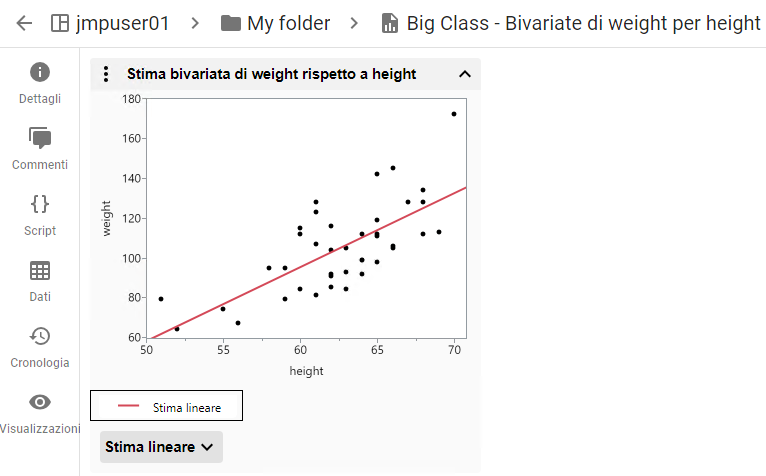
Task: Open the Cronologia history panel
Action: tap(40, 336)
